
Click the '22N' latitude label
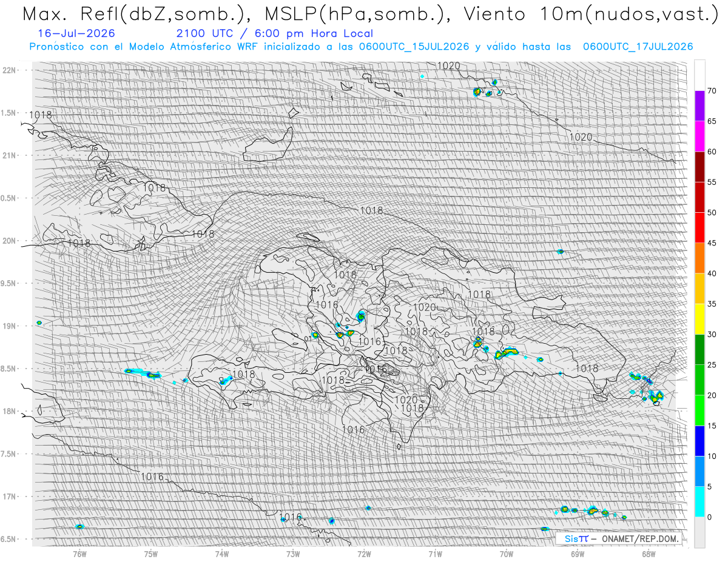click(9, 70)
